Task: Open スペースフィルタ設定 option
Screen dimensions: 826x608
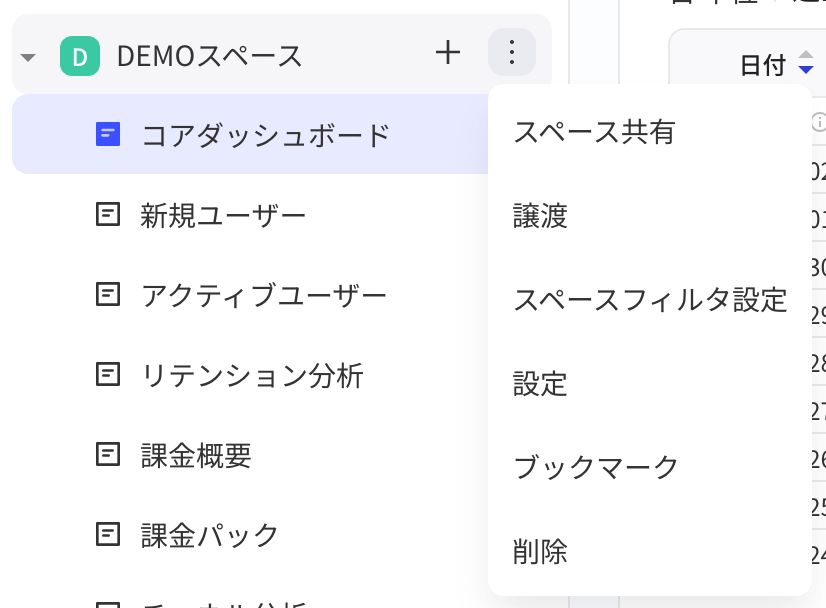Action: pos(650,300)
